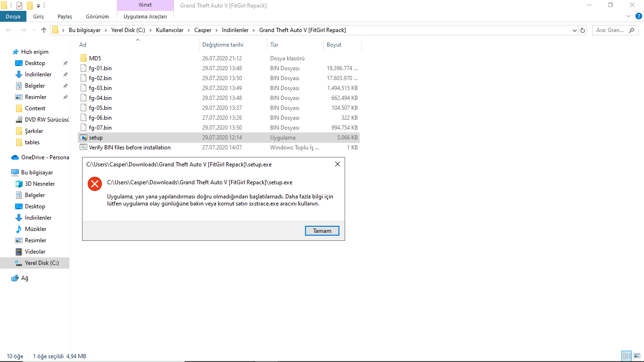Open 3D Nesneler in the sidebar
644x362 pixels.
click(x=40, y=184)
